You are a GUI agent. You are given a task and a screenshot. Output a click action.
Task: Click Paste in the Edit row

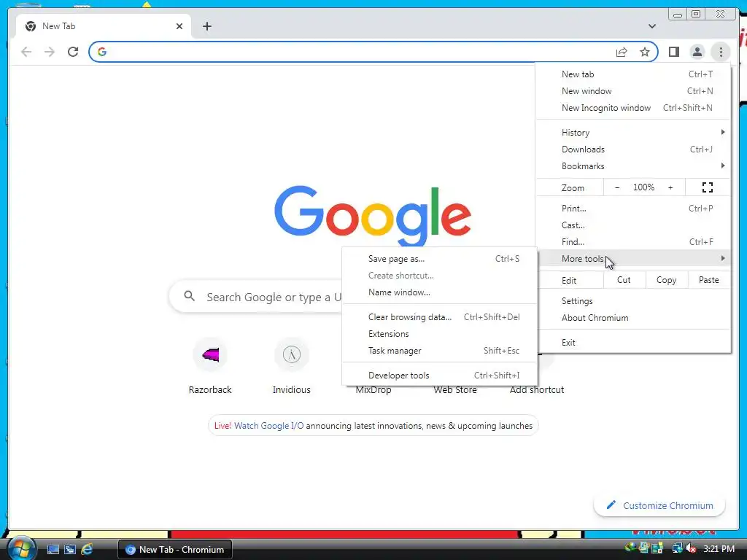(709, 280)
